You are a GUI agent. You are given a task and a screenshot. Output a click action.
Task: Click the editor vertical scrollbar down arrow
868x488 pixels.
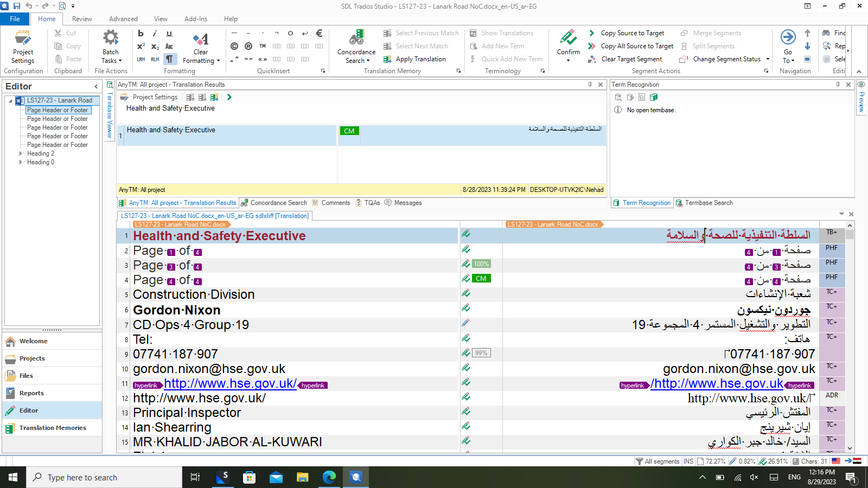pyautogui.click(x=850, y=448)
